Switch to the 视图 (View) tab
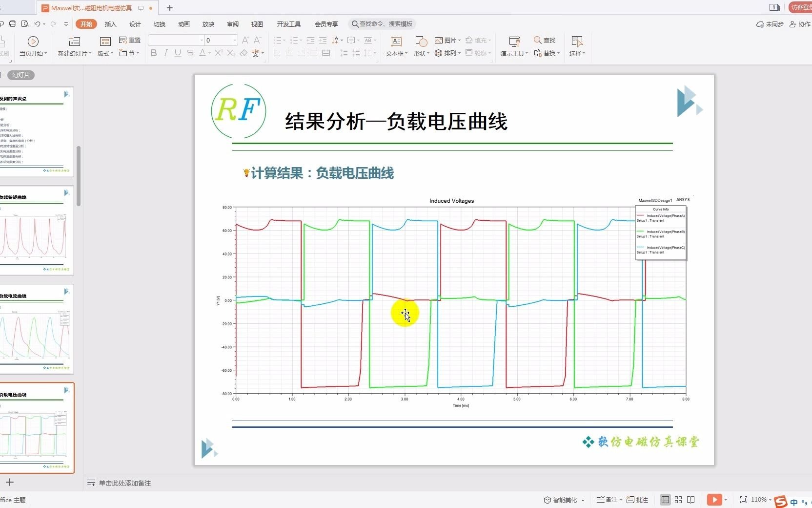Viewport: 812px width, 508px height. pos(257,24)
